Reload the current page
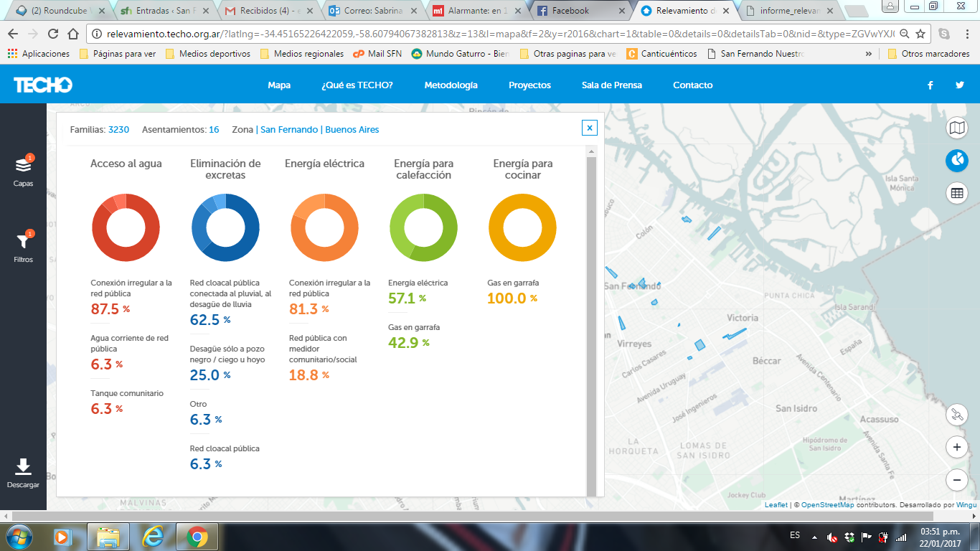The width and height of the screenshot is (980, 551). tap(53, 34)
